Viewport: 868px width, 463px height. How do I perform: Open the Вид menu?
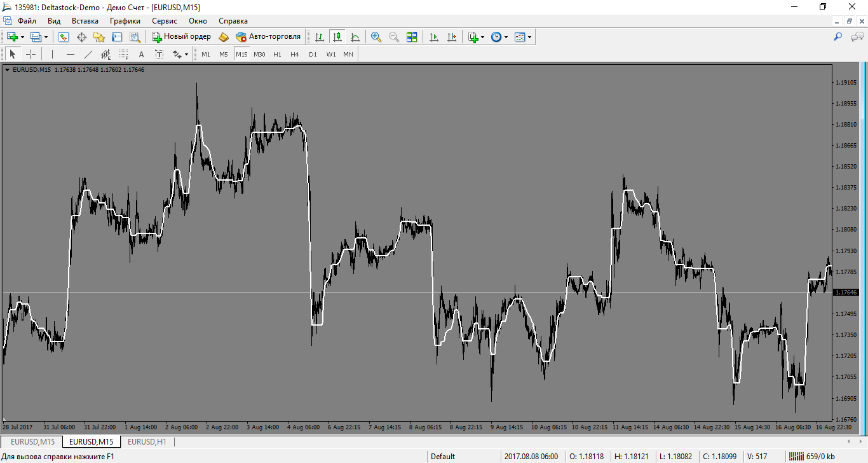point(54,21)
